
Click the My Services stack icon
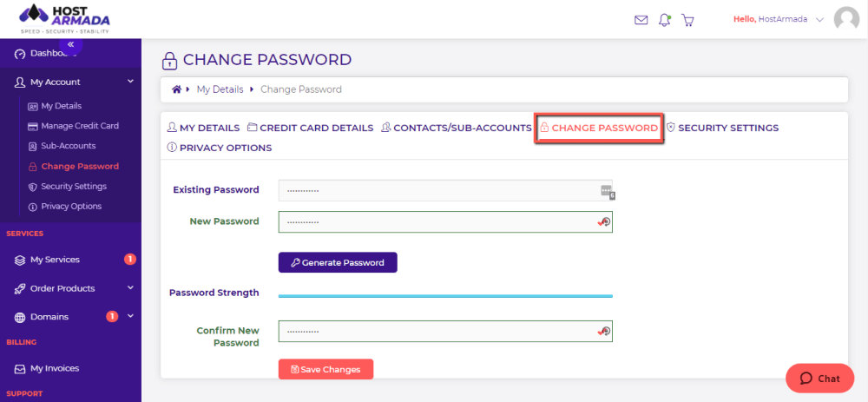click(20, 260)
